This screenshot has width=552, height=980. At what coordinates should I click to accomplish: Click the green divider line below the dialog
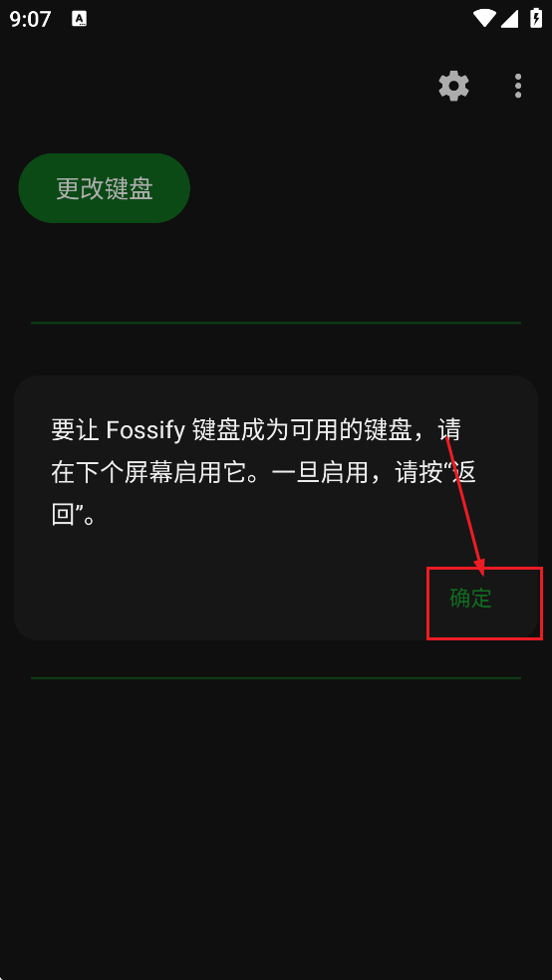[276, 677]
